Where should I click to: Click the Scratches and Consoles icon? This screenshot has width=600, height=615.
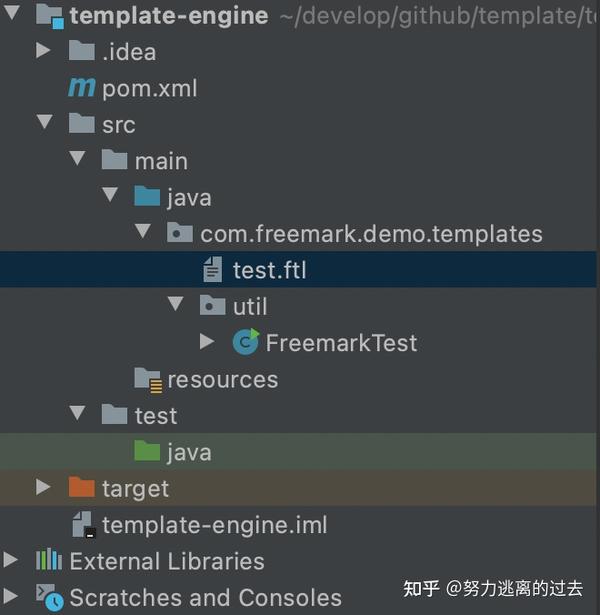coord(49,597)
